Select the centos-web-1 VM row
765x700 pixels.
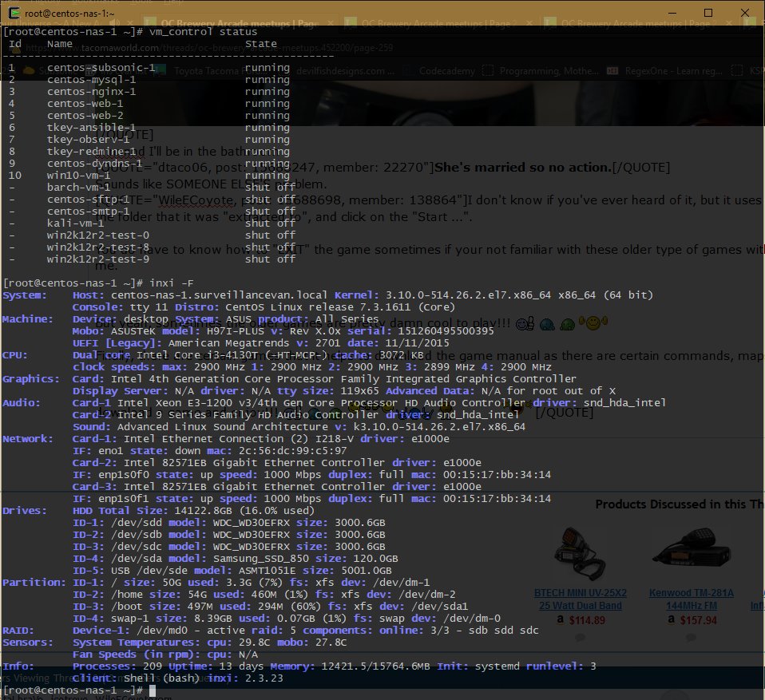click(x=149, y=104)
